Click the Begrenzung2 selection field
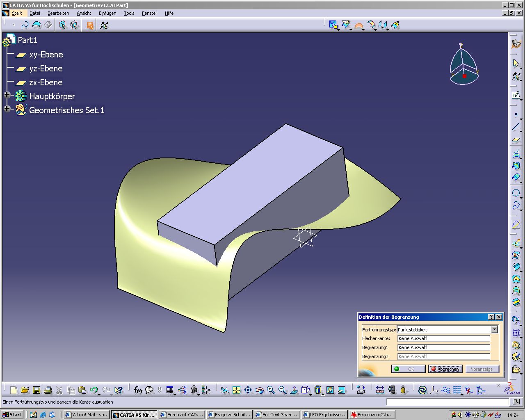 (x=444, y=356)
